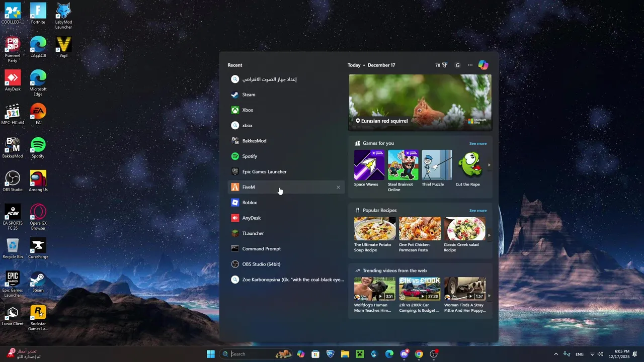Screen dimensions: 644x362
Task: Click See more for Games for you
Action: coord(478,143)
